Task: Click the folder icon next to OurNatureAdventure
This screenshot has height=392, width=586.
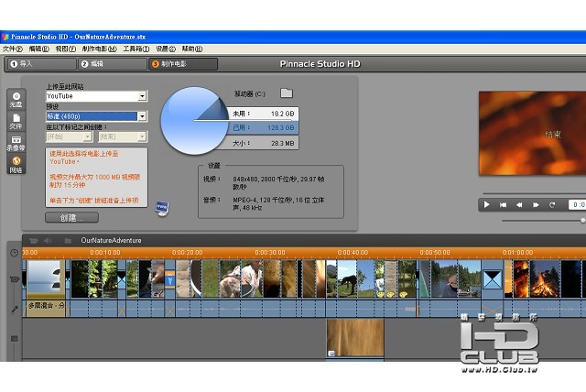Action: click(68, 241)
